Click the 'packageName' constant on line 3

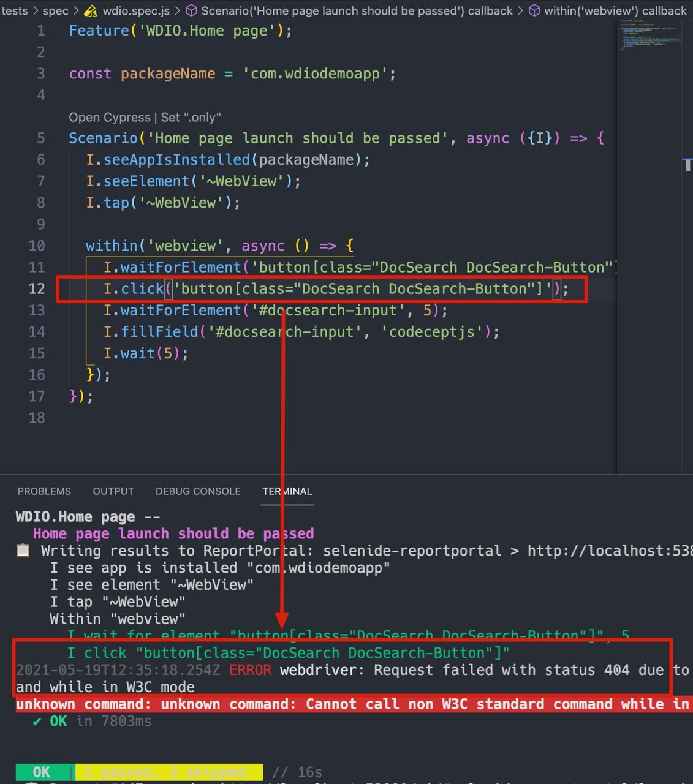pyautogui.click(x=168, y=73)
